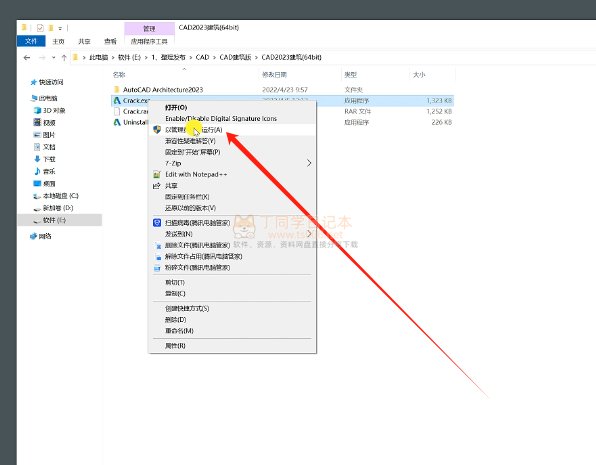Open the recent locations dropdown arrow
The height and width of the screenshot is (465, 596).
tap(54, 58)
